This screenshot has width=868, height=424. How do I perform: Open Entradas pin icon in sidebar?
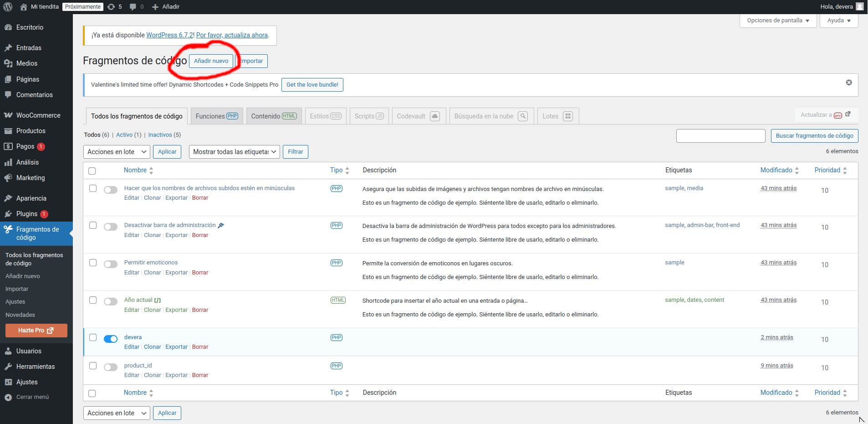point(8,48)
